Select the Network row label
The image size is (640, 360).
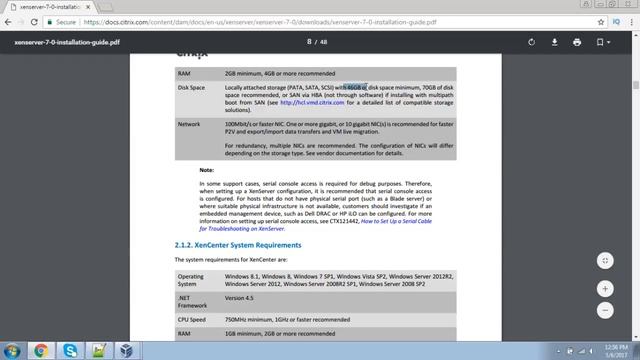(x=189, y=124)
